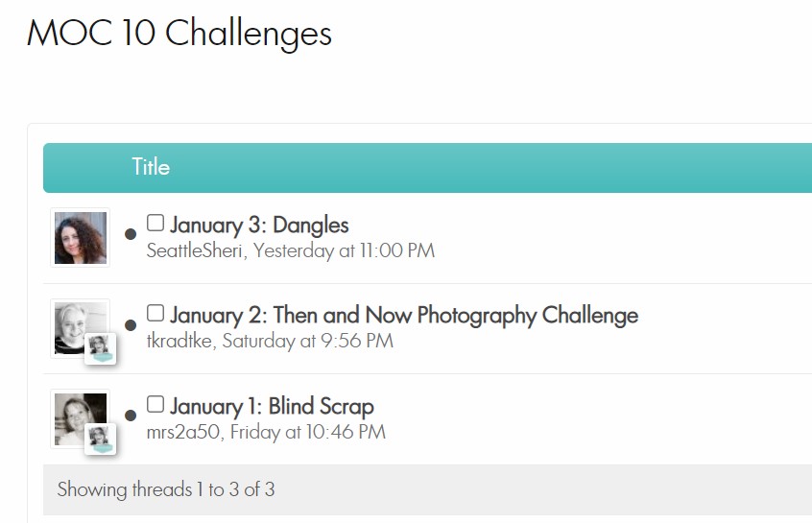Tick checkbox for January 3: Dangles

pos(155,223)
